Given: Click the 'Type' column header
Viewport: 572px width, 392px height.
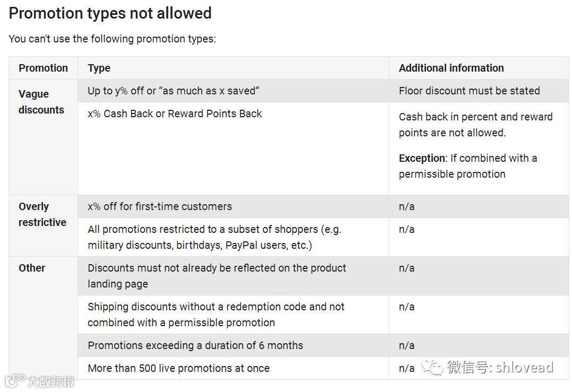Looking at the screenshot, I should point(99,68).
